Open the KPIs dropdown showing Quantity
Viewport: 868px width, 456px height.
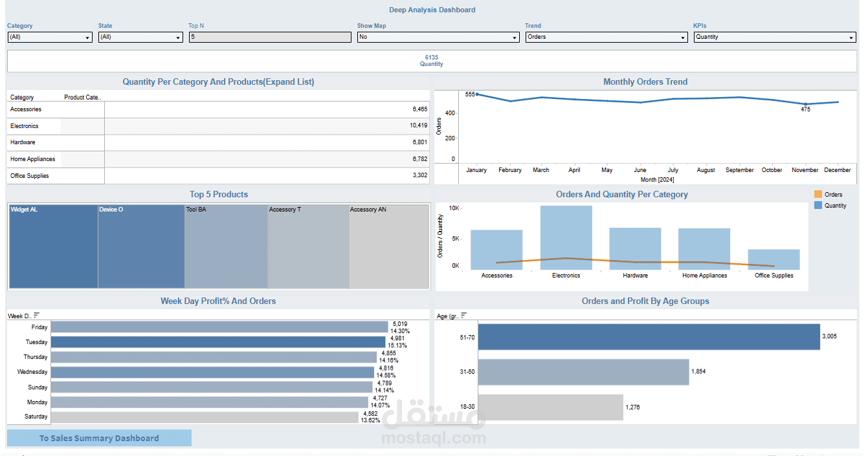[775, 38]
